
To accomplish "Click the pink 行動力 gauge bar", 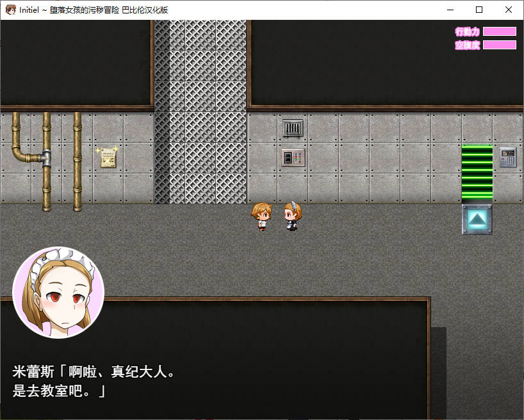I will point(499,31).
